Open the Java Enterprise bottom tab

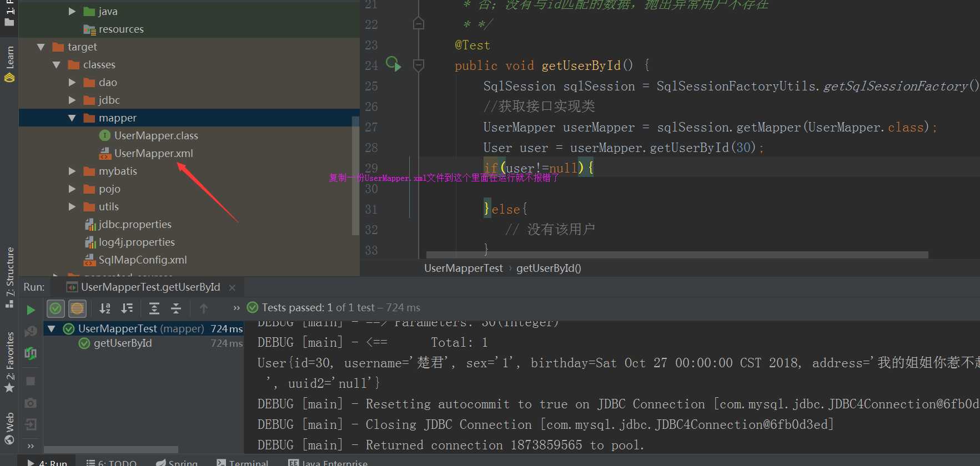pyautogui.click(x=328, y=462)
